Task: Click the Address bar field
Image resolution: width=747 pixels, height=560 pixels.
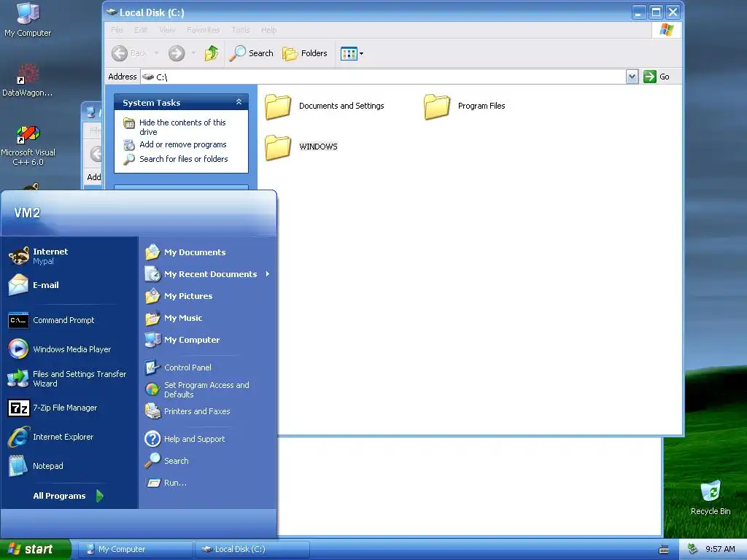Action: pyautogui.click(x=382, y=77)
